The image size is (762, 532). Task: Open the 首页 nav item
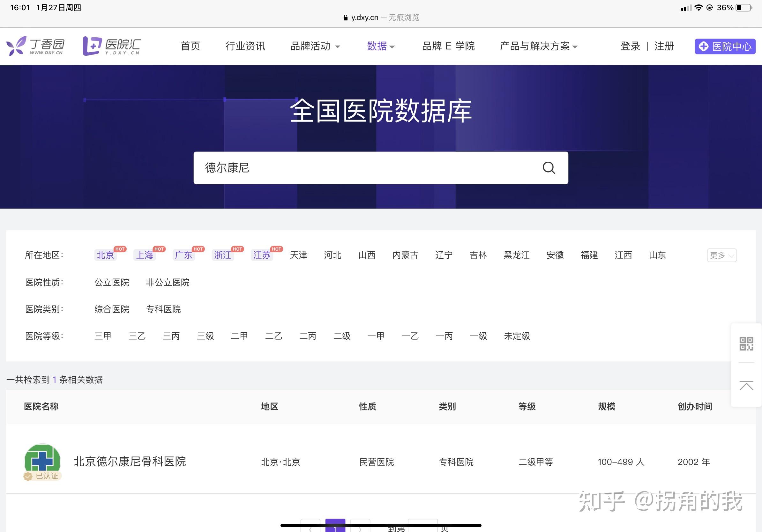pyautogui.click(x=190, y=46)
